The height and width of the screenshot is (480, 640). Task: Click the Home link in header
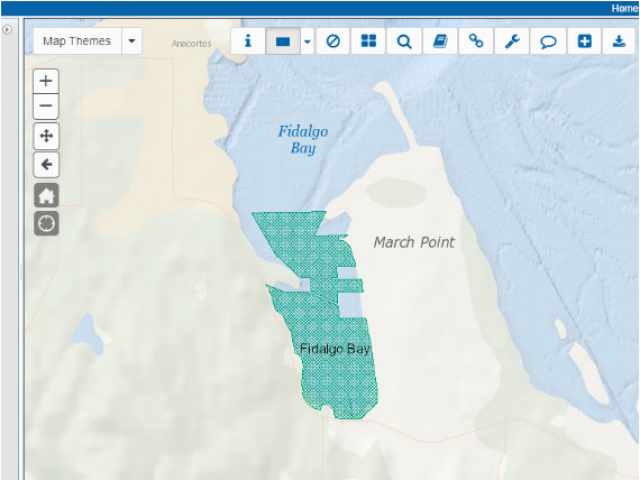point(625,8)
